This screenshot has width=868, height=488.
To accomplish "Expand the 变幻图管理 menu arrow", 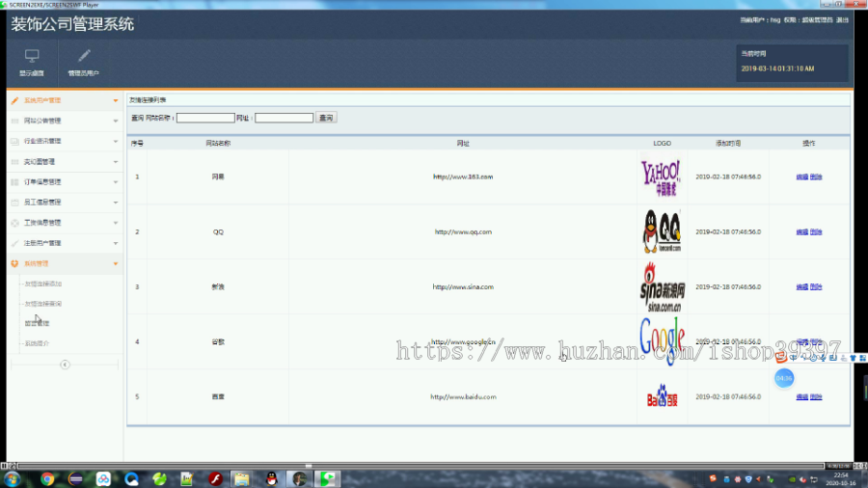I will coord(116,162).
